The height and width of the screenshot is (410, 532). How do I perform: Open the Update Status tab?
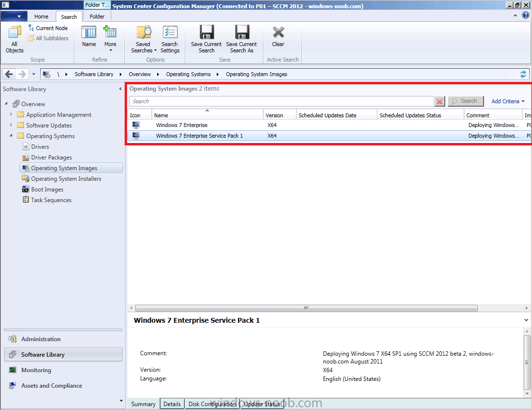262,404
